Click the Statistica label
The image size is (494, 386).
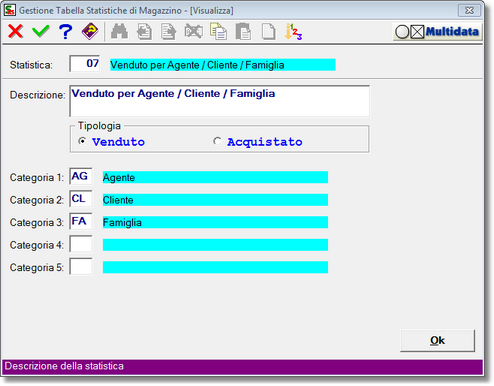coord(31,65)
